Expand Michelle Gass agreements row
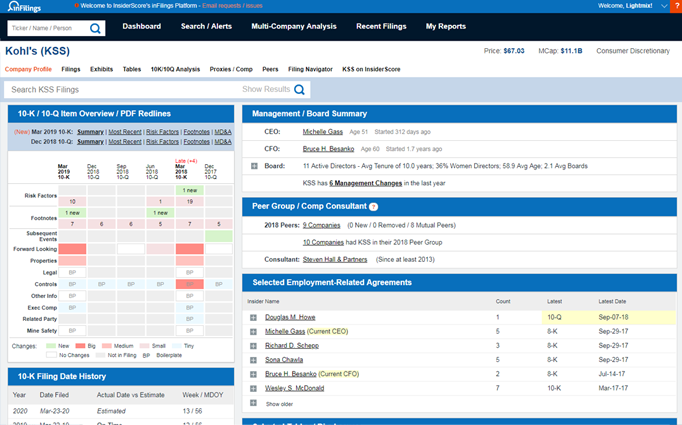 point(253,331)
